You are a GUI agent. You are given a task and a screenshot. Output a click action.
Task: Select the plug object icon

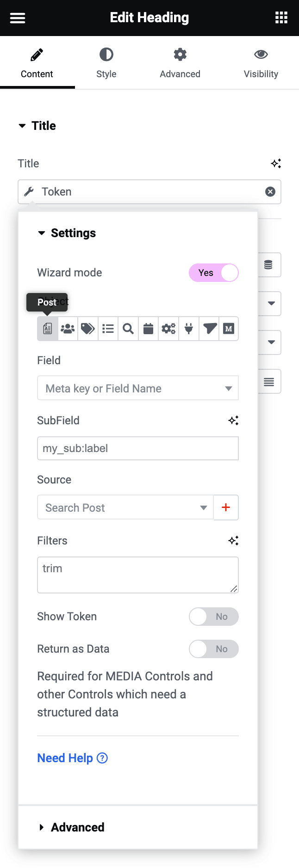coord(189,329)
